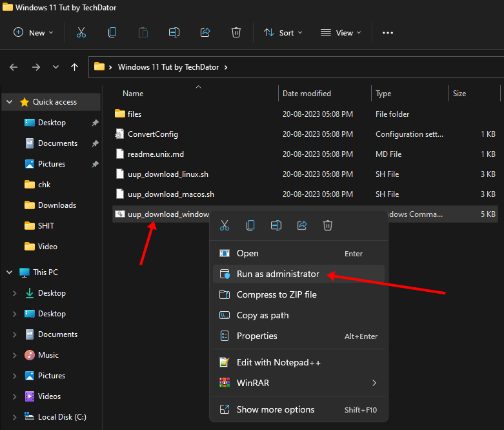Screen dimensions: 504x430
Task: Click the Cut scissors icon in toolbar
Action: (x=81, y=32)
